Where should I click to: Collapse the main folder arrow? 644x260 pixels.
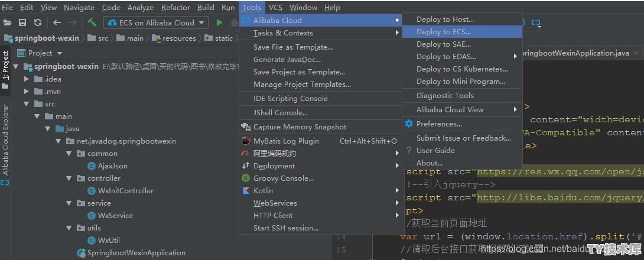click(x=37, y=116)
